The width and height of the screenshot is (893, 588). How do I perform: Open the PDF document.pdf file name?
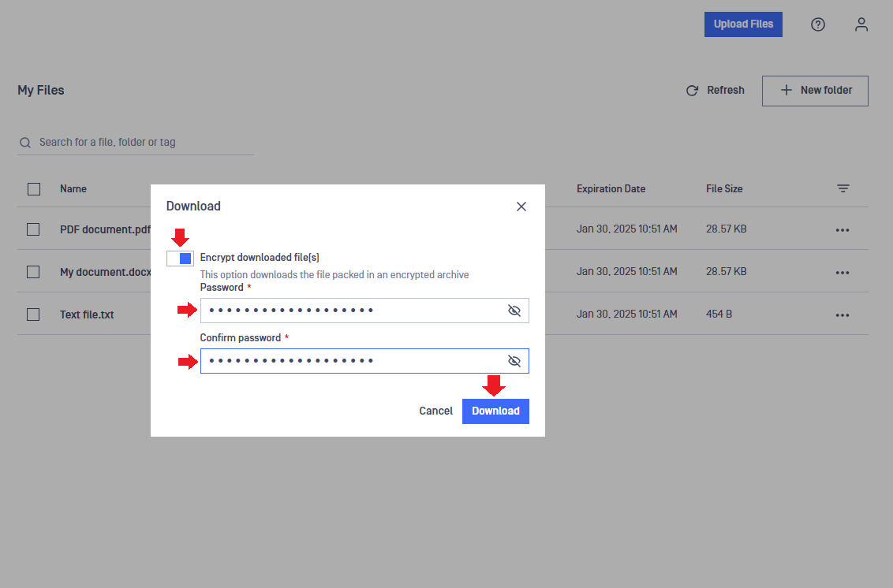click(x=106, y=229)
